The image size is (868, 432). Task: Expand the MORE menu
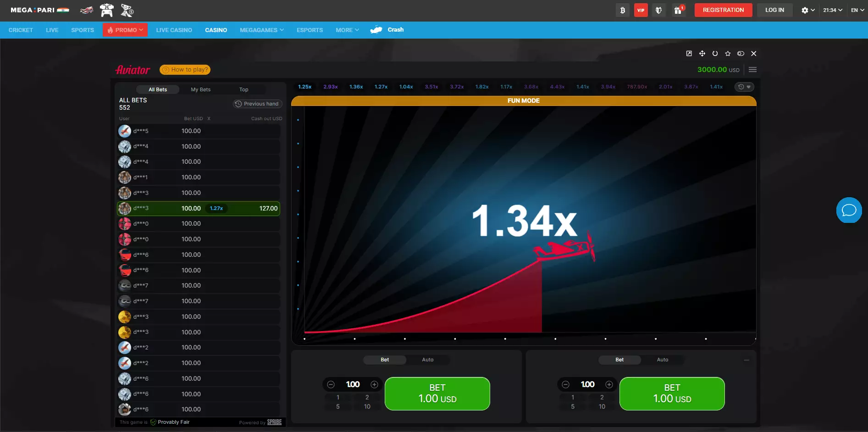click(x=347, y=30)
